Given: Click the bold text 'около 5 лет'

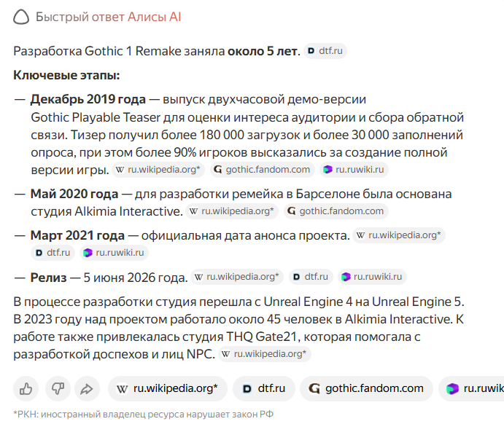Looking at the screenshot, I should pos(263,51).
